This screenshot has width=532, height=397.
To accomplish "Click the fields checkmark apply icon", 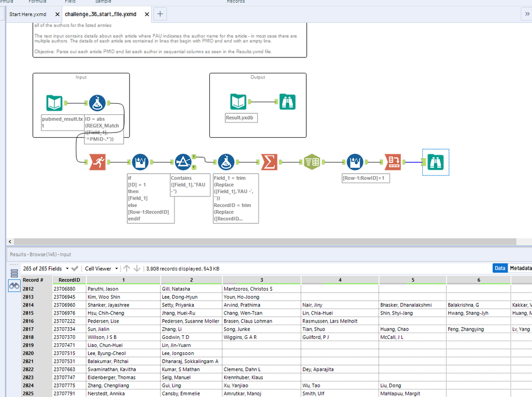I will 75,269.
